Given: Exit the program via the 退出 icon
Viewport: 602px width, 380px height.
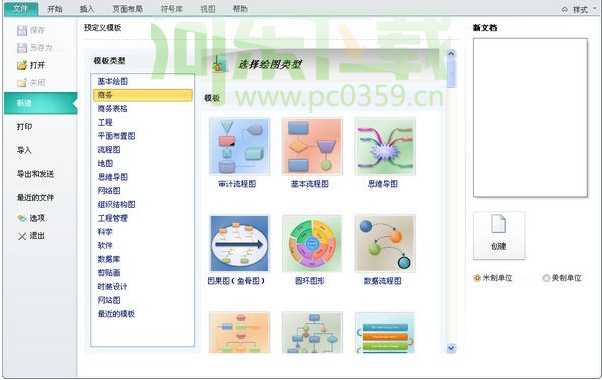Looking at the screenshot, I should coord(22,236).
